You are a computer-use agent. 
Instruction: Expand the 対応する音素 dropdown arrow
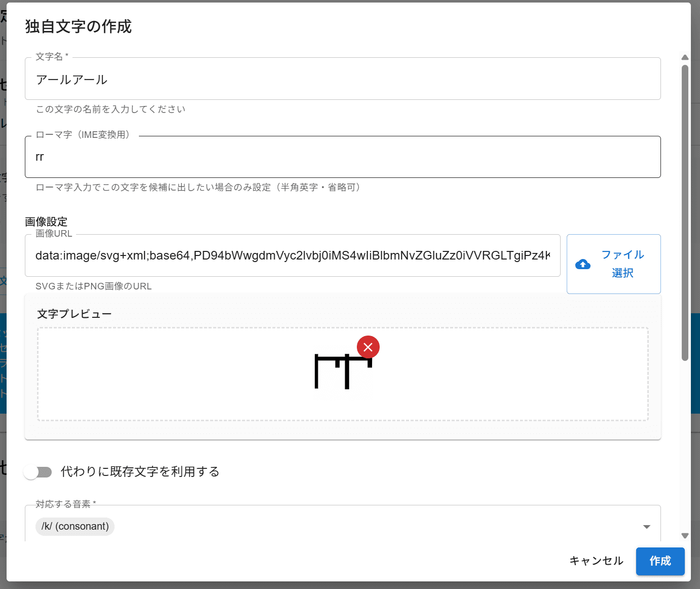(646, 527)
